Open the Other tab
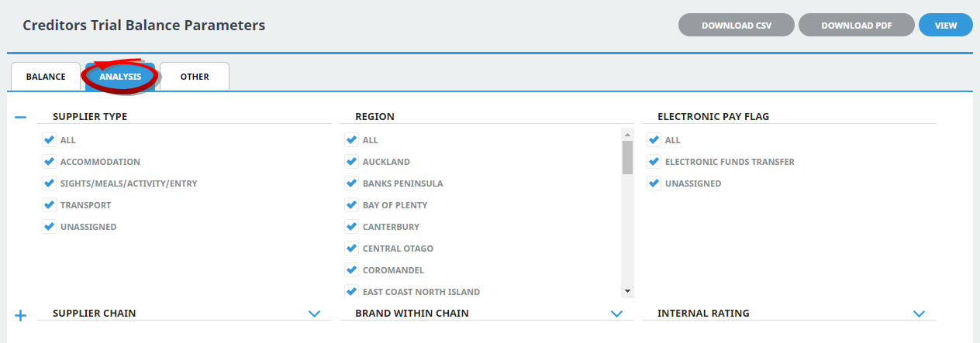The height and width of the screenshot is (343, 980). pos(195,77)
